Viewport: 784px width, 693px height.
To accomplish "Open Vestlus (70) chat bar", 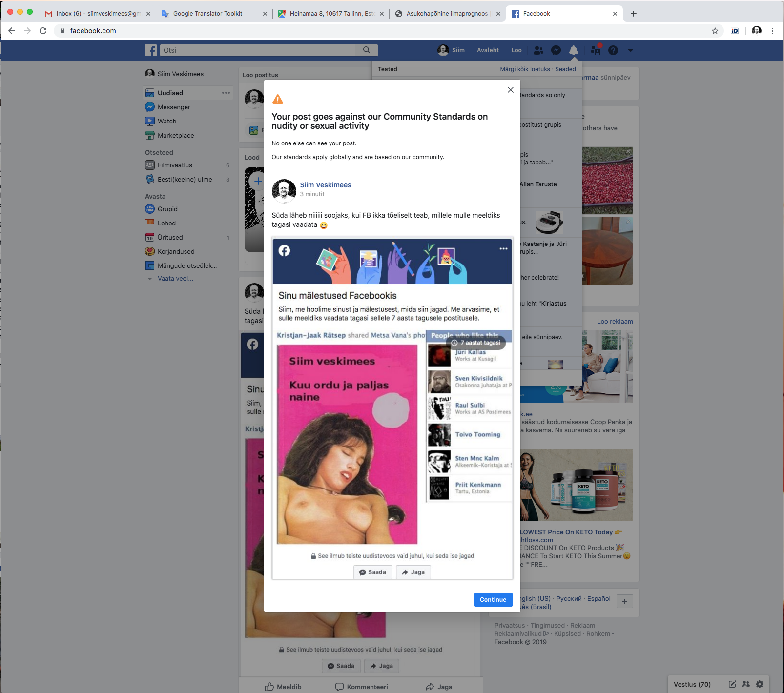I will pyautogui.click(x=692, y=684).
